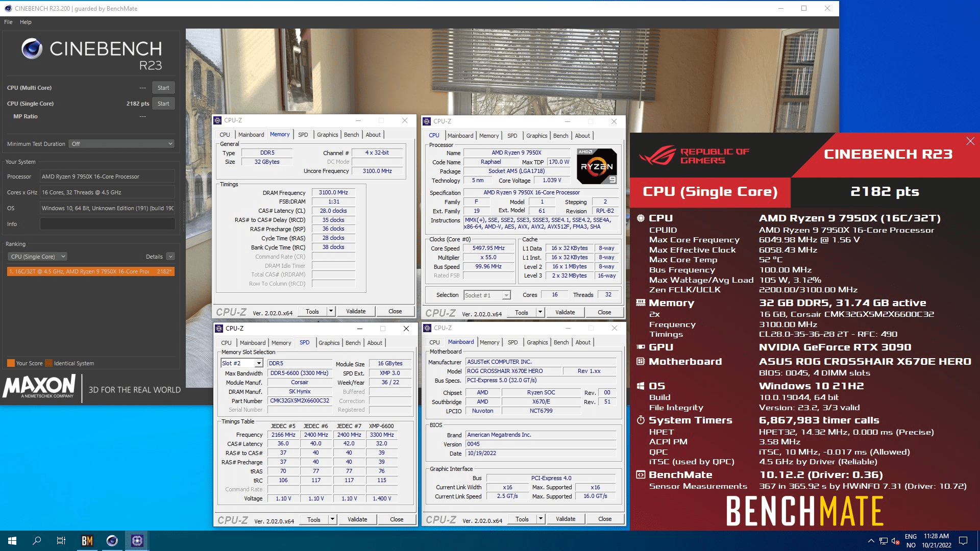This screenshot has width=980, height=551.
Task: Click Tools button in Mainboard CPU-Z window
Action: 522,519
